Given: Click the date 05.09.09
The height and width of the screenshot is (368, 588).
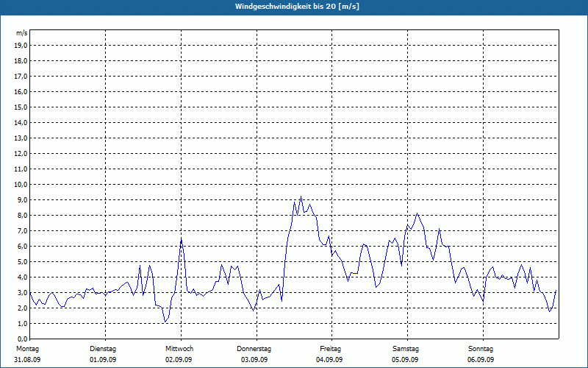Looking at the screenshot, I should click(x=405, y=360).
